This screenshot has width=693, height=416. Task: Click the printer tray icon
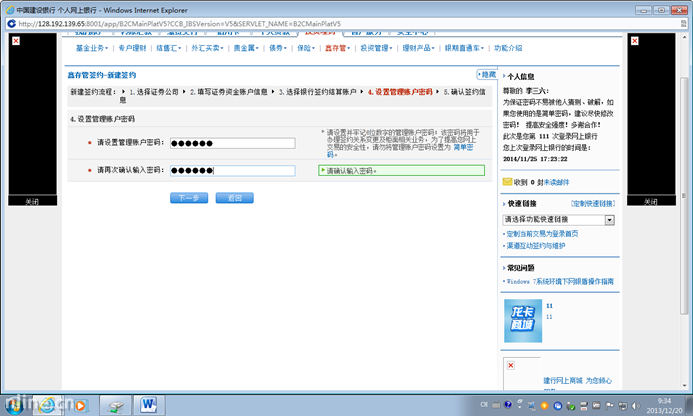pyautogui.click(x=584, y=405)
